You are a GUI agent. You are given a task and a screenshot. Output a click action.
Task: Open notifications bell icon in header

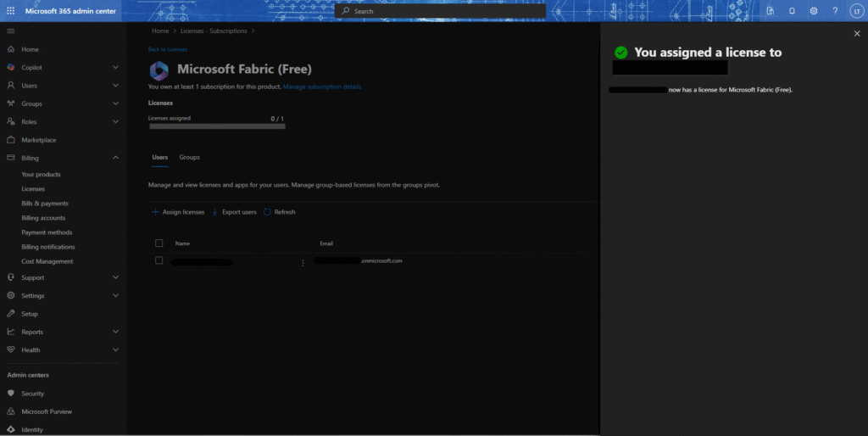(x=792, y=11)
